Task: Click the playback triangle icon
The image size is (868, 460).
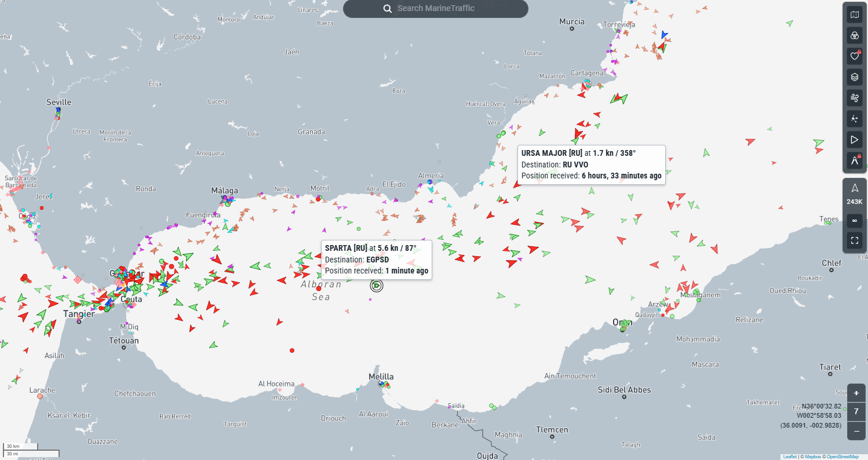Action: pyautogui.click(x=854, y=139)
